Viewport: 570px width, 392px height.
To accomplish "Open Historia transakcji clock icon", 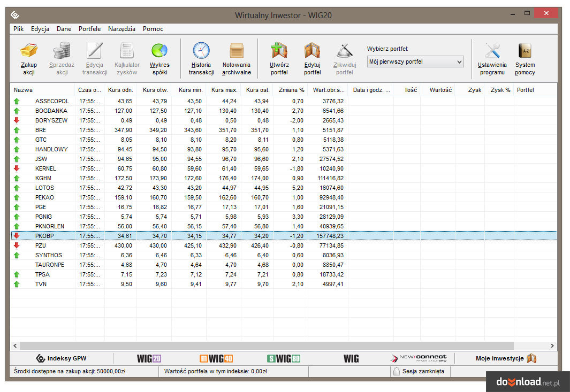I will coord(201,50).
